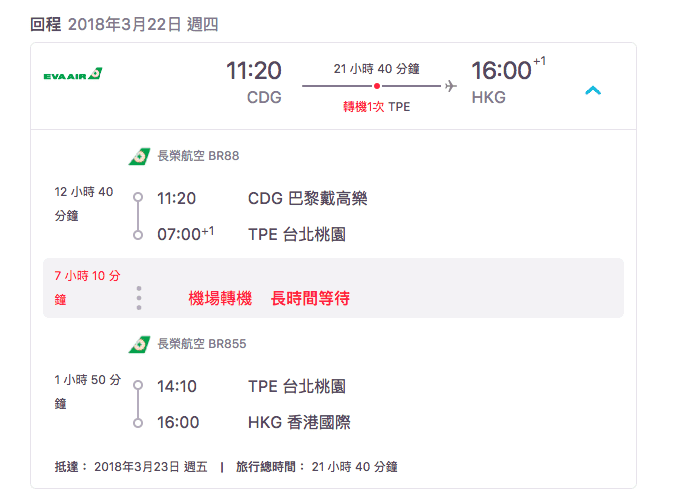
Task: Click the 回程 2018年3月22日 heading
Action: tap(124, 24)
